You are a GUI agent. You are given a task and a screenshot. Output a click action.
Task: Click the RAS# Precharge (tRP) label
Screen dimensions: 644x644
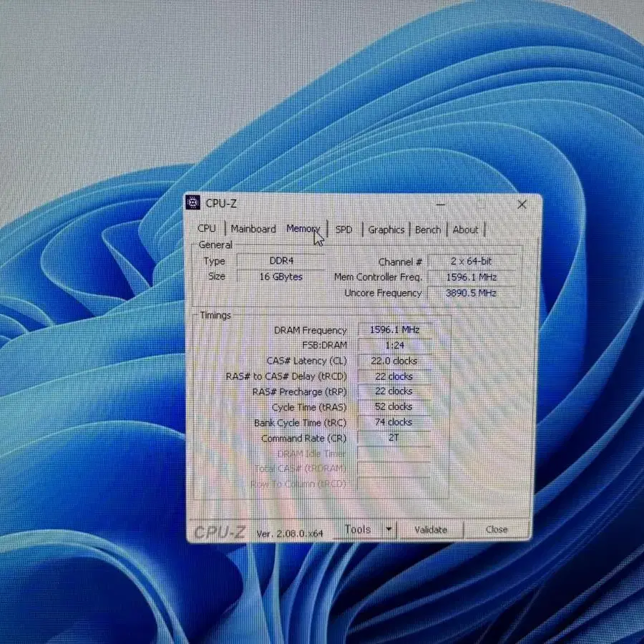tap(299, 392)
